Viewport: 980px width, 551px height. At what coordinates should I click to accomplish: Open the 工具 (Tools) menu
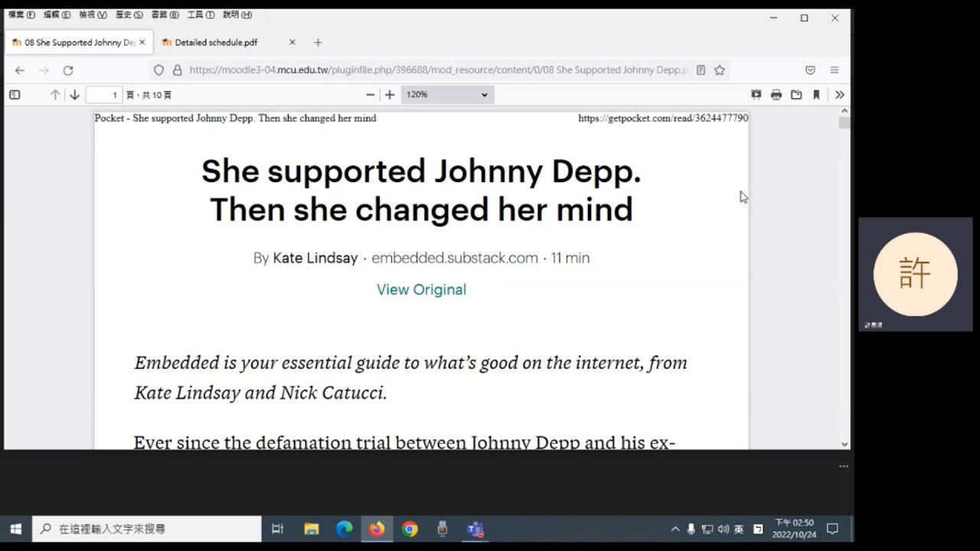click(x=201, y=15)
